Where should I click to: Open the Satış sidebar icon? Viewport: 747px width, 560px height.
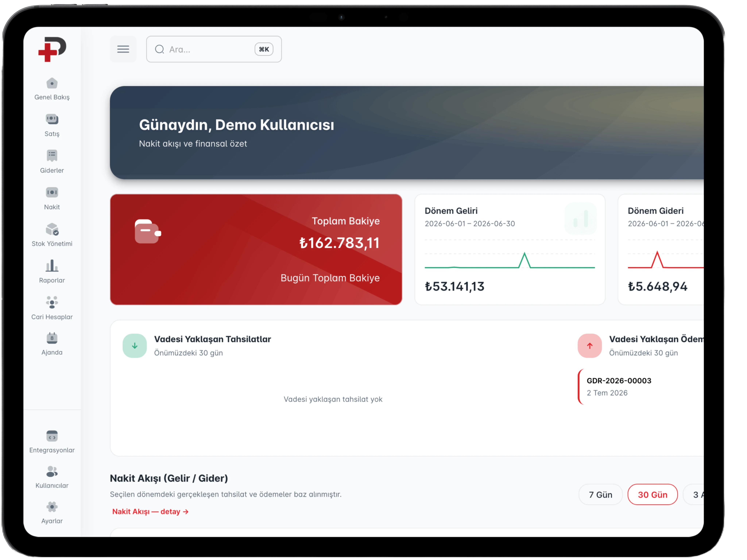[52, 119]
